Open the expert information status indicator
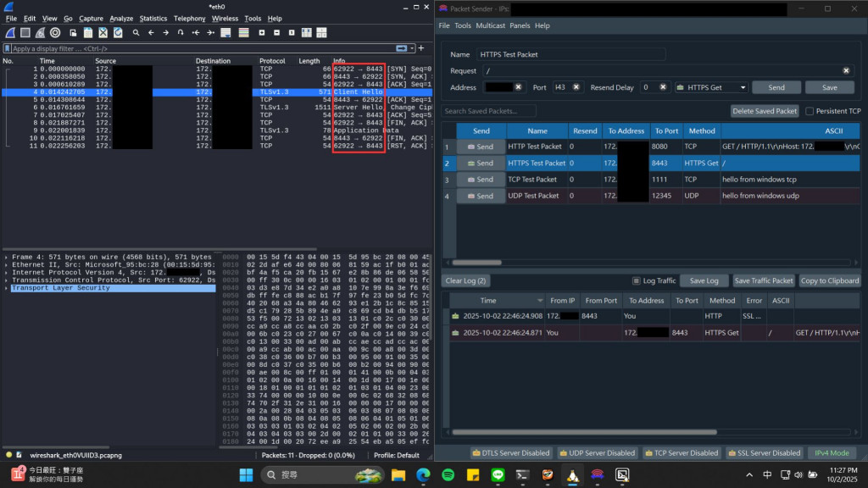This screenshot has height=488, width=868. tap(8, 455)
